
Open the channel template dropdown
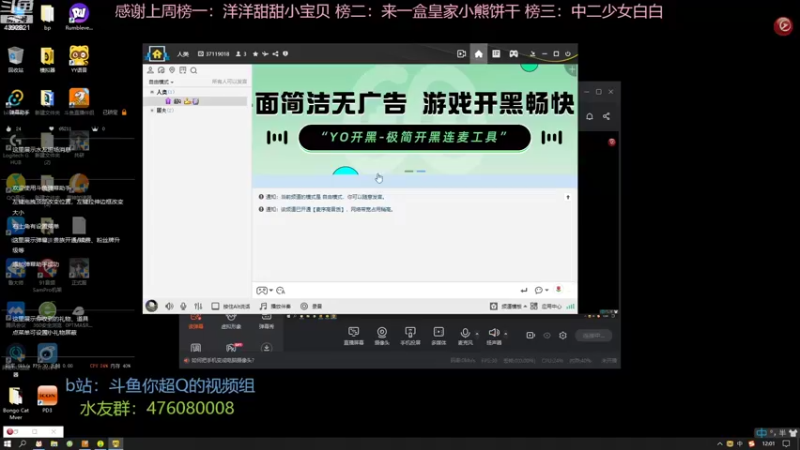(x=508, y=306)
